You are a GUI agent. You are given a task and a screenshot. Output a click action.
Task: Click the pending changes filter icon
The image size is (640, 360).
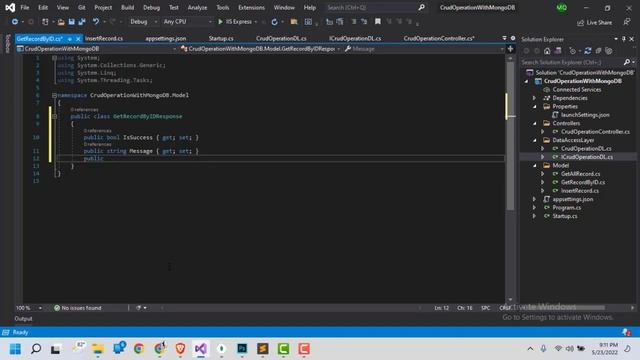[573, 51]
